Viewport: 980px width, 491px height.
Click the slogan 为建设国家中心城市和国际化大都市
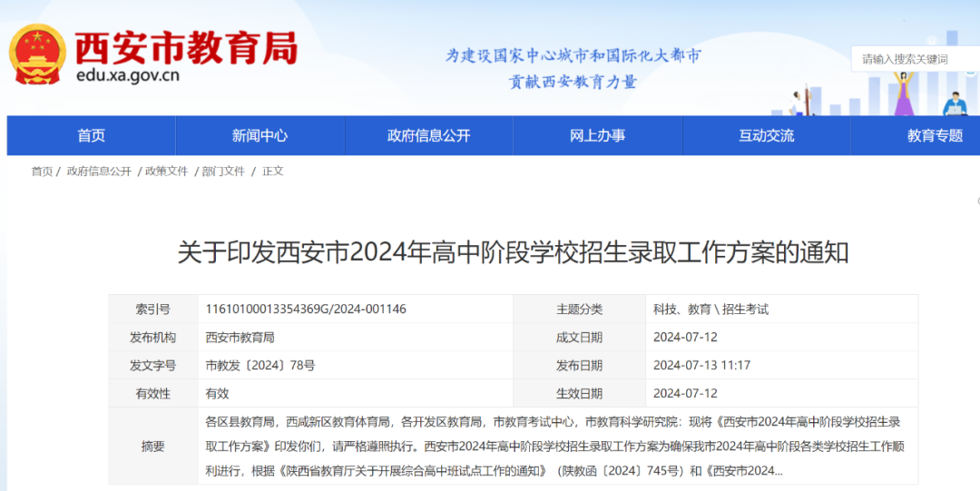pyautogui.click(x=573, y=55)
